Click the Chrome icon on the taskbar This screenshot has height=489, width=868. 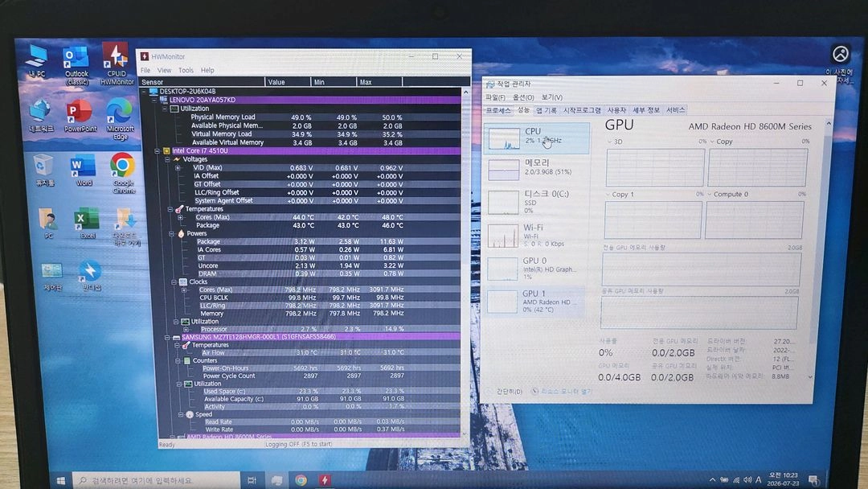[301, 480]
